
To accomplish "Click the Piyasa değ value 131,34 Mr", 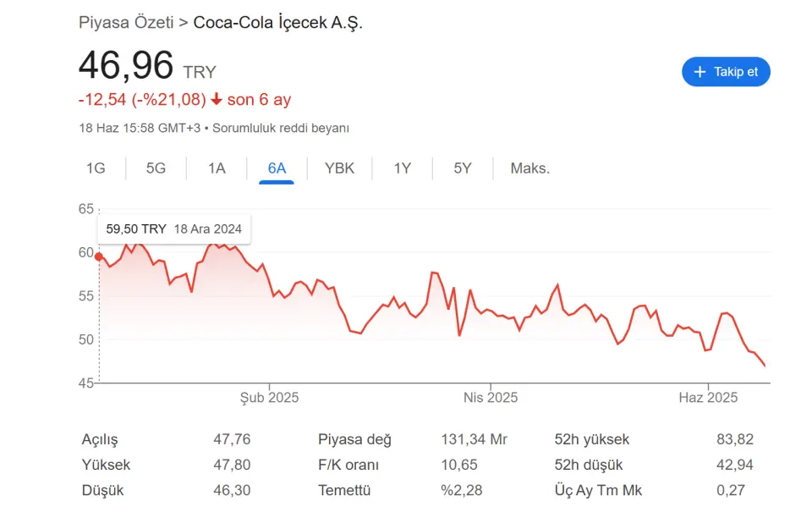I will [x=474, y=439].
